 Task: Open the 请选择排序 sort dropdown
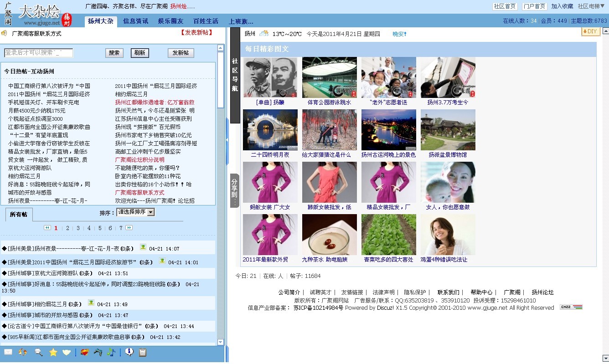pyautogui.click(x=136, y=212)
